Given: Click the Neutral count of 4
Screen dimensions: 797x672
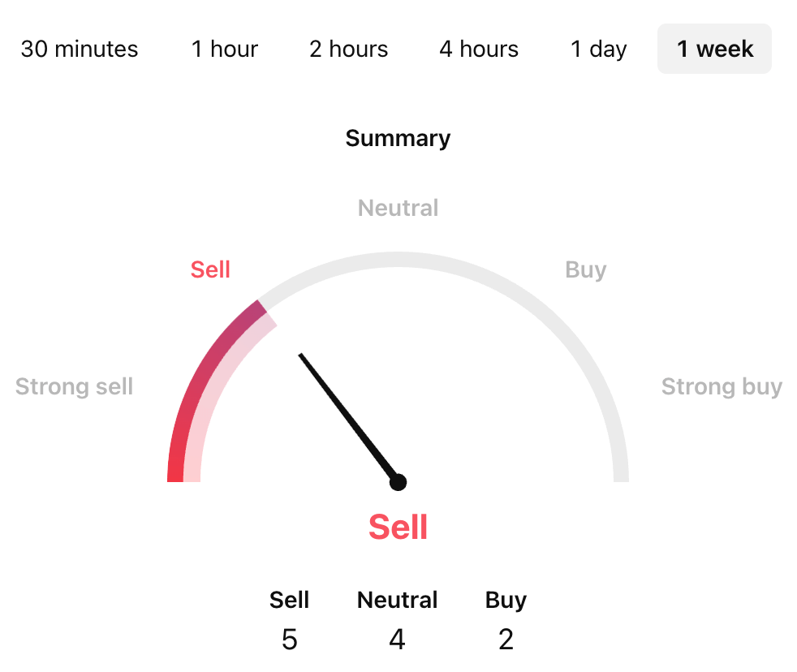Looking at the screenshot, I should pos(397,639).
